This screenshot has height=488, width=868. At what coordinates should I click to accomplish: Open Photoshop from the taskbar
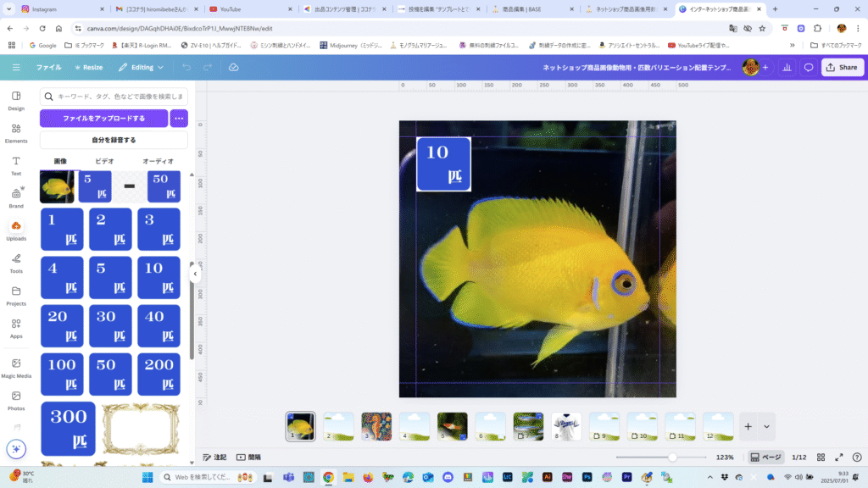tap(587, 477)
